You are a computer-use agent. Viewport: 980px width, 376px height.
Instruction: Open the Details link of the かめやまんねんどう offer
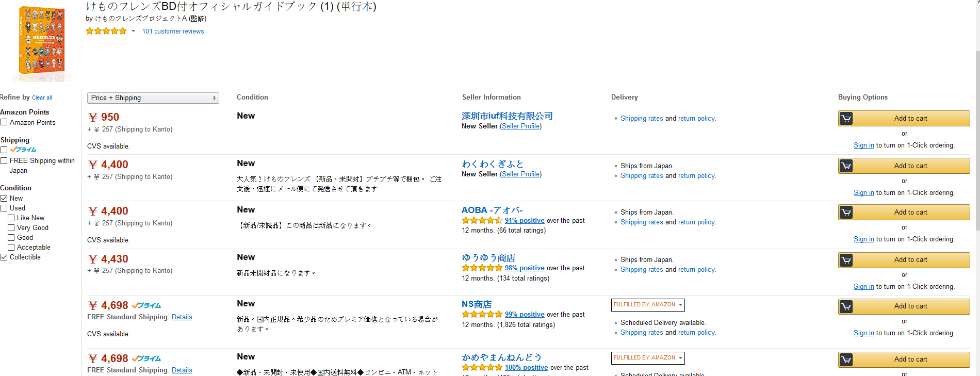(182, 370)
